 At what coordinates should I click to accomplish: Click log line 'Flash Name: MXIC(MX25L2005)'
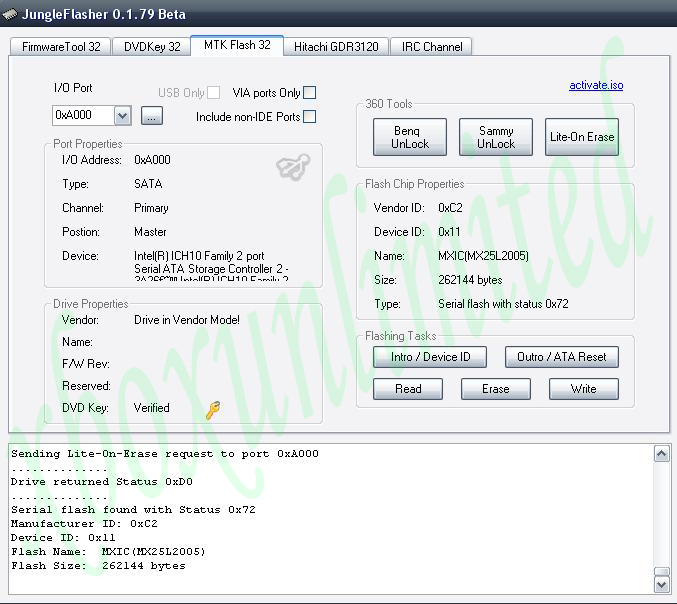coord(108,552)
